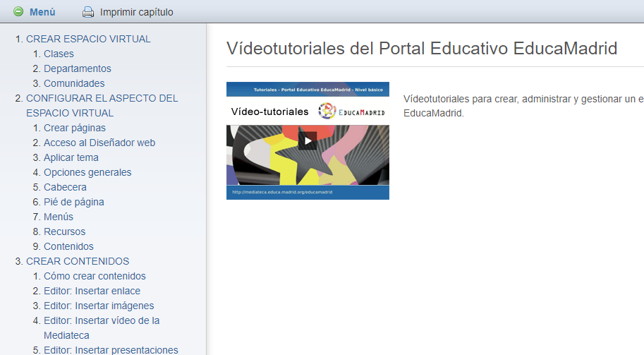Open the Departamentos section
This screenshot has height=355, width=644.
(x=78, y=68)
